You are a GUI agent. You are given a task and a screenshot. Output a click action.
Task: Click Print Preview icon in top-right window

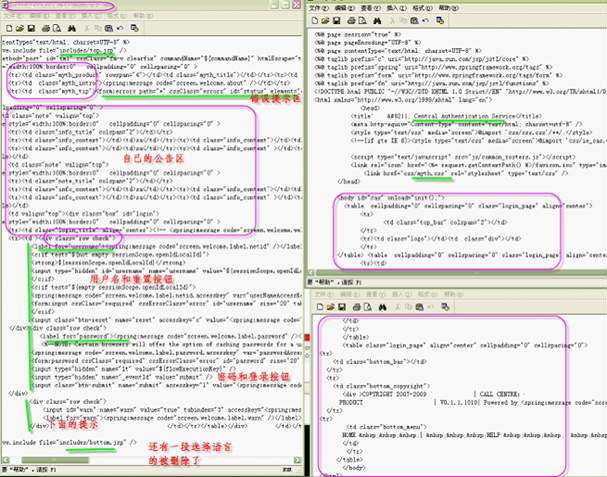362,21
